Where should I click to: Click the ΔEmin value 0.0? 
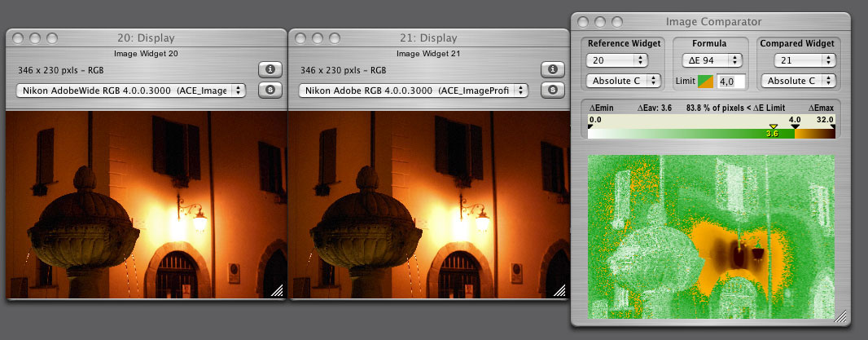595,119
